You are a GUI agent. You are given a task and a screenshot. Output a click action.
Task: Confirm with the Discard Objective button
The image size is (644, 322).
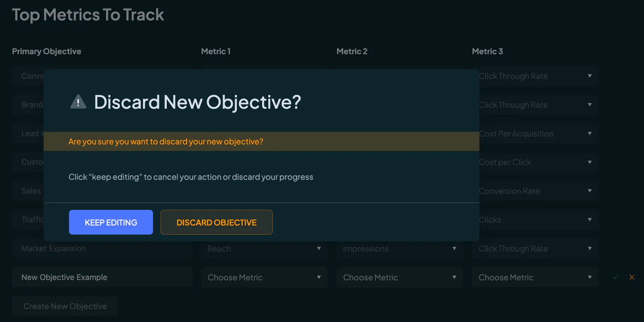click(x=217, y=222)
